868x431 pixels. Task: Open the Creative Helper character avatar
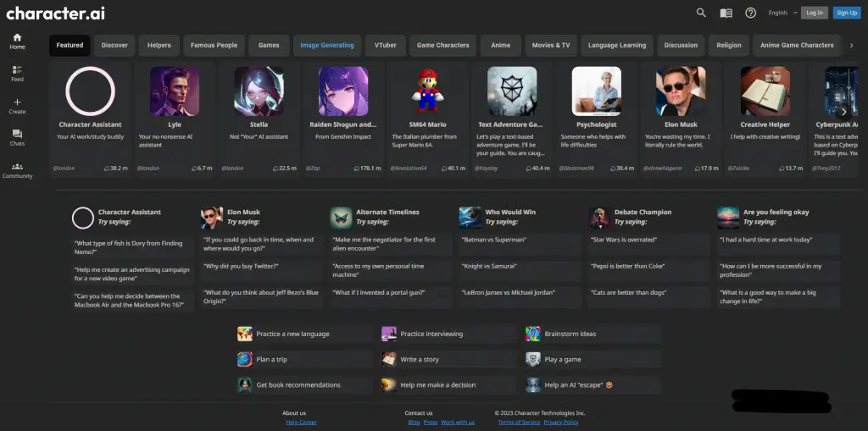[x=765, y=91]
